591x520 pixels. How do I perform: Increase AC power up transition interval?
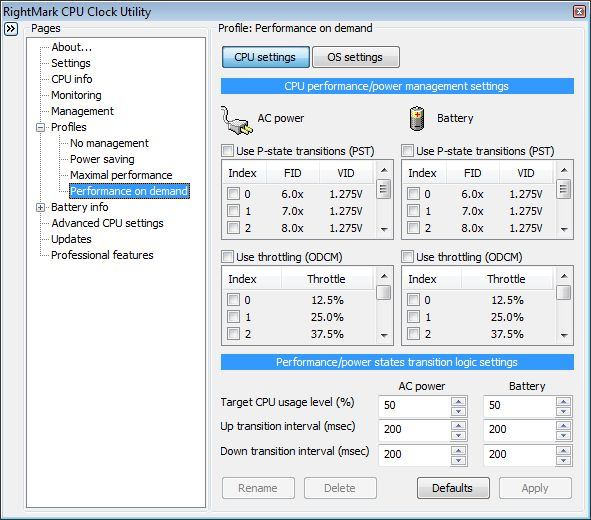(459, 425)
